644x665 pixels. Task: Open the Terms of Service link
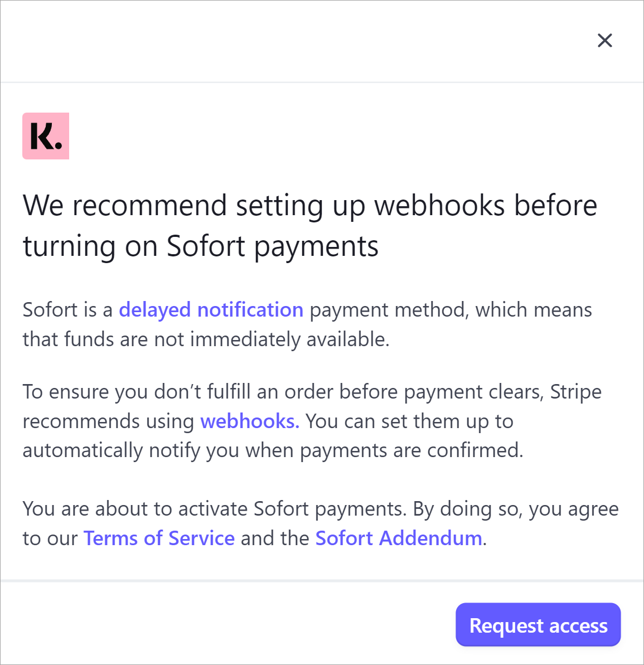[x=159, y=538]
